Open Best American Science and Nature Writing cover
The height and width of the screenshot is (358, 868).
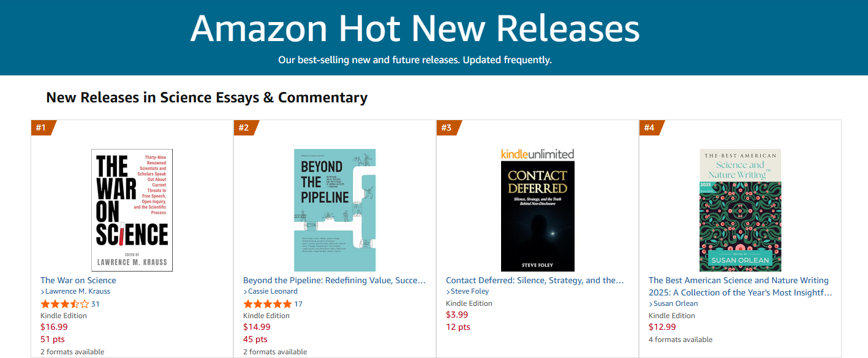point(740,210)
